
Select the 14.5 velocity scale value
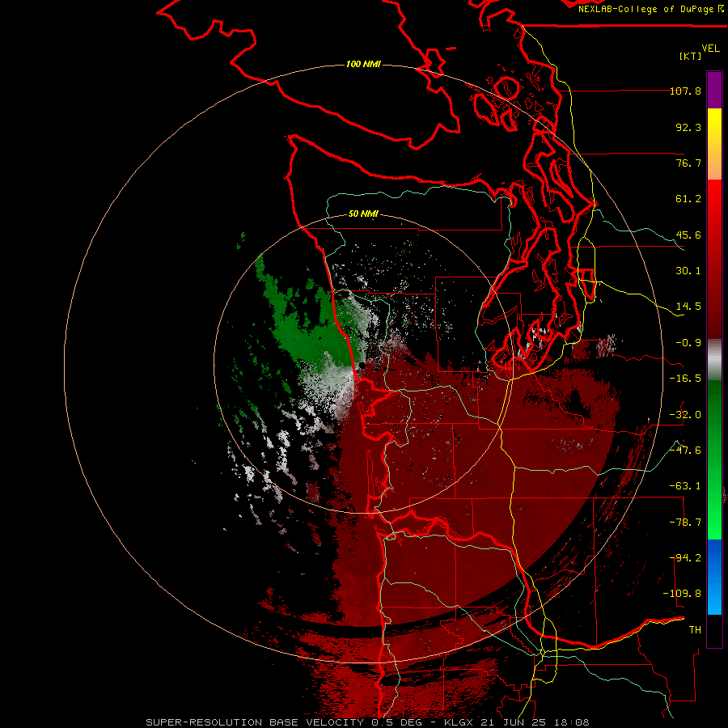688,307
